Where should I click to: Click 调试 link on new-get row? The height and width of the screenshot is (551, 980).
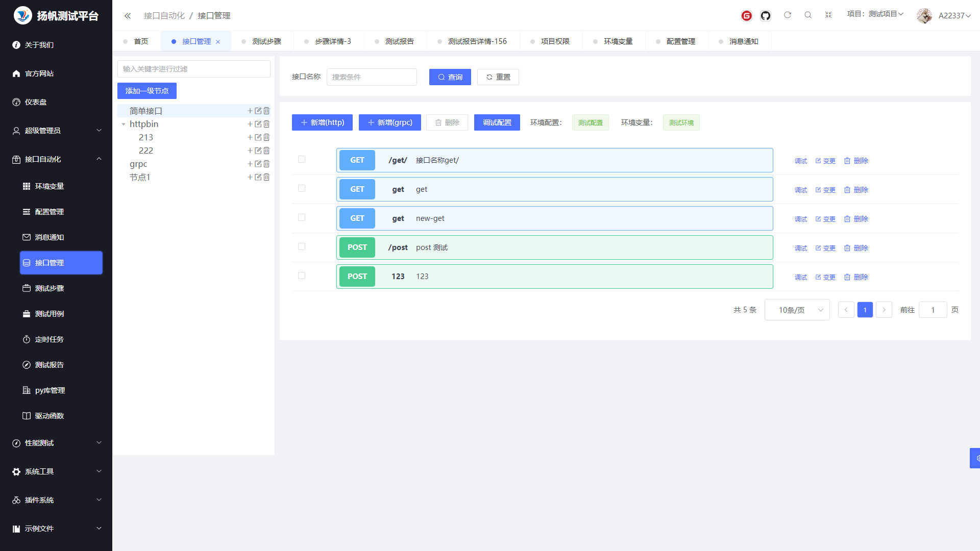pos(800,219)
